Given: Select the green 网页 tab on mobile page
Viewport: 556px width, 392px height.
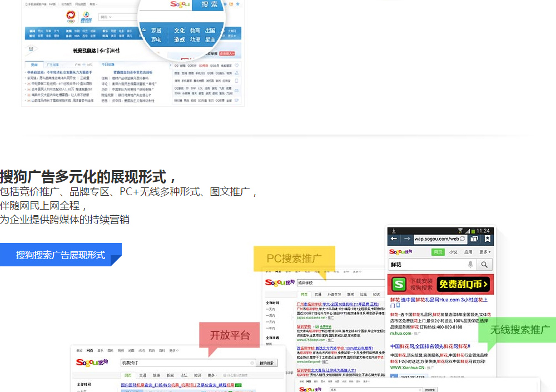Looking at the screenshot, I should [438, 252].
